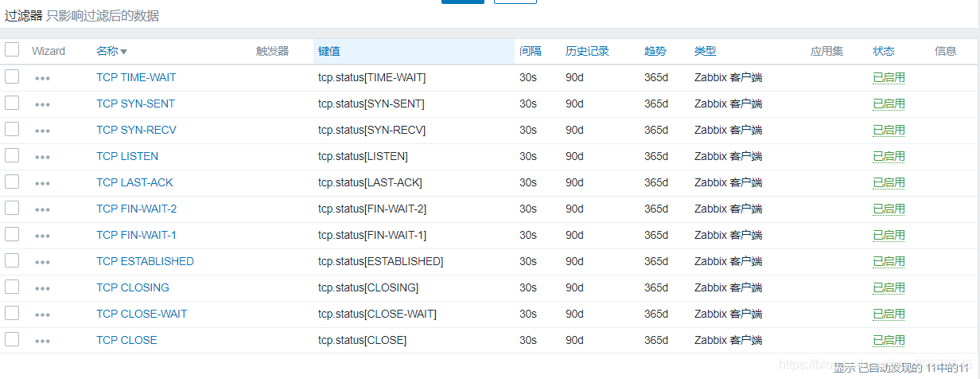Toggle 已启用 status for TCP LISTEN
This screenshot has height=379, width=980.
tap(889, 156)
